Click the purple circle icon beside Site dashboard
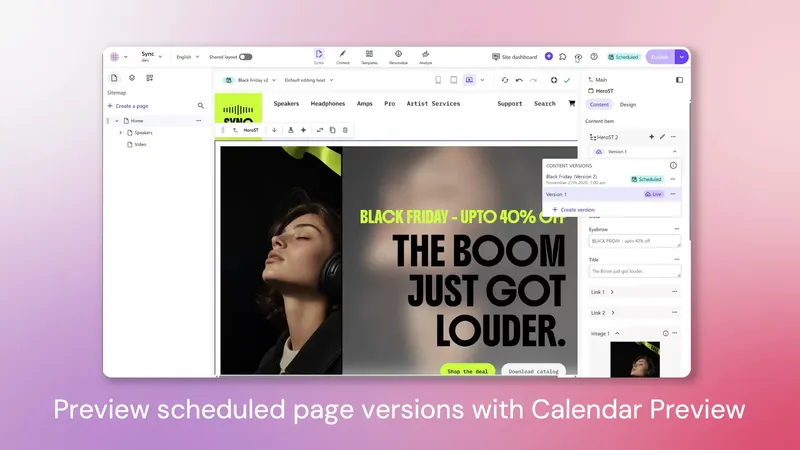The width and height of the screenshot is (800, 450). 548,56
